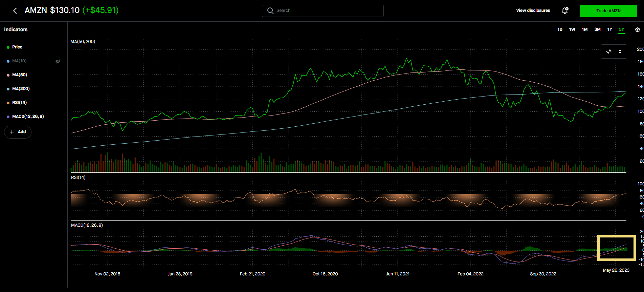
Task: Select the 1W time range
Action: (x=572, y=29)
